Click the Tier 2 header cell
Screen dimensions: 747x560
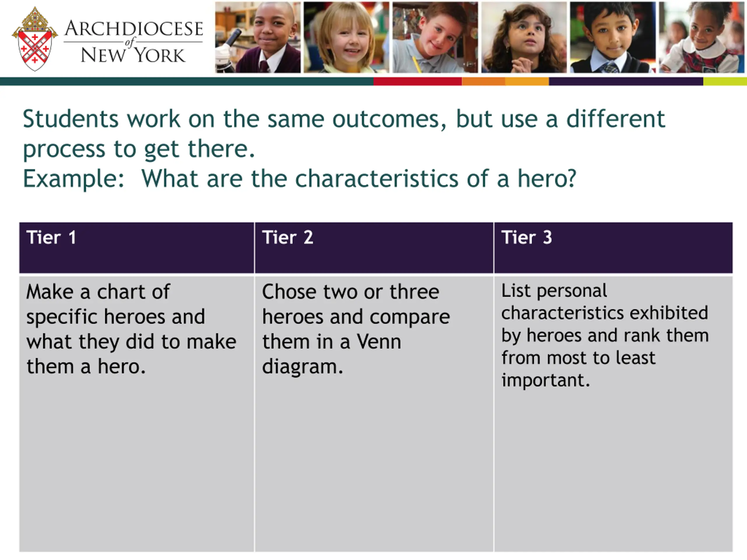[x=374, y=248]
